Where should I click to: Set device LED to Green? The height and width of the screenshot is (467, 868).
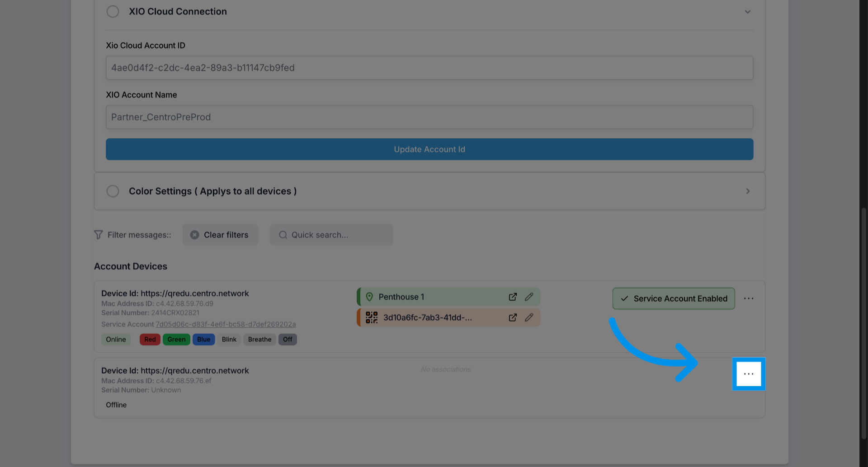(176, 340)
